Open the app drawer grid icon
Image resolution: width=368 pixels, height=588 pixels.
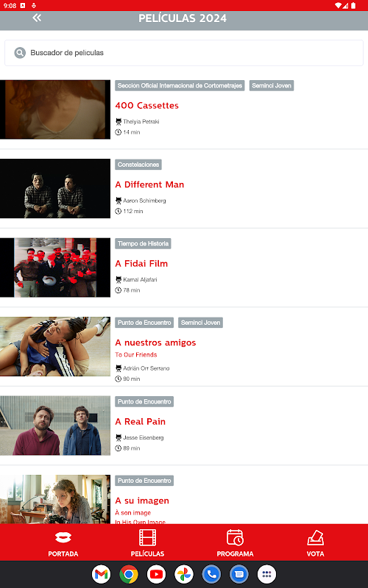pyautogui.click(x=266, y=574)
